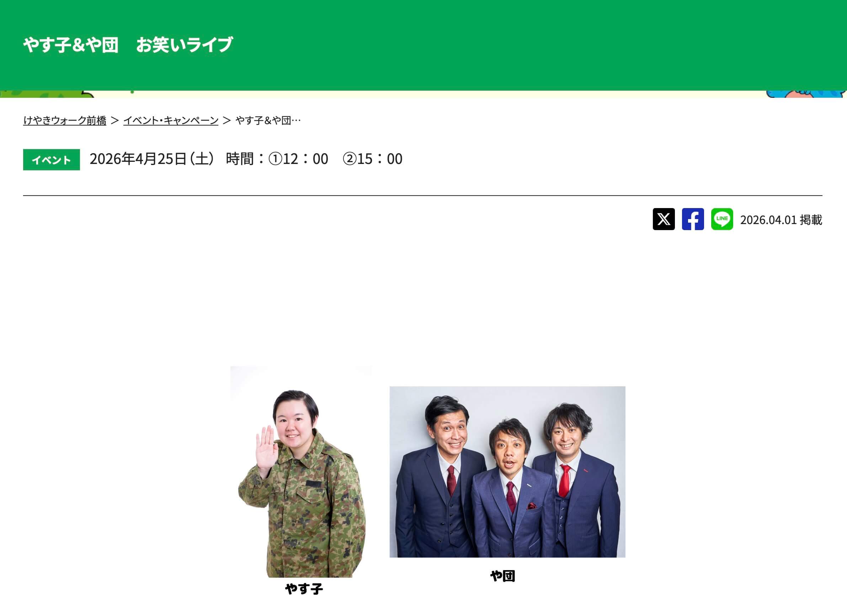Click the blue character illustration under banner

806,94
